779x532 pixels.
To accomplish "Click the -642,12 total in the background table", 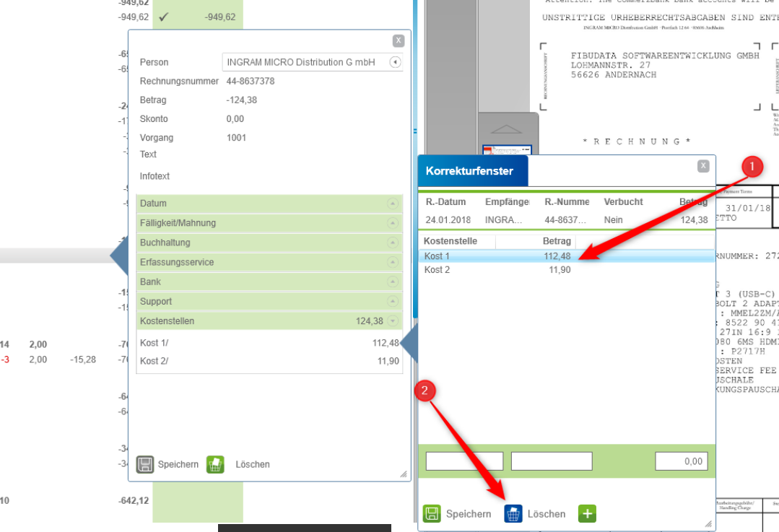I will click(x=134, y=501).
